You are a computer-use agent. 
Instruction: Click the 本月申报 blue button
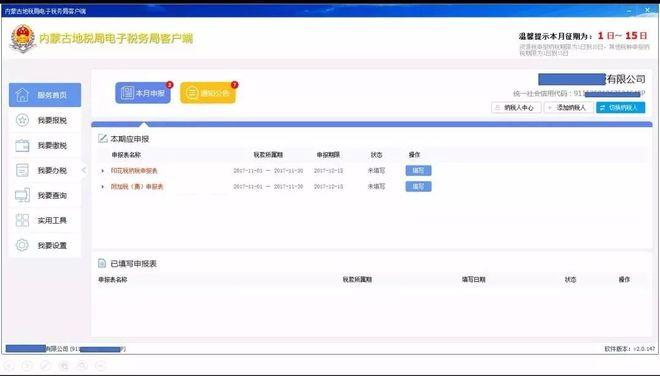click(143, 93)
